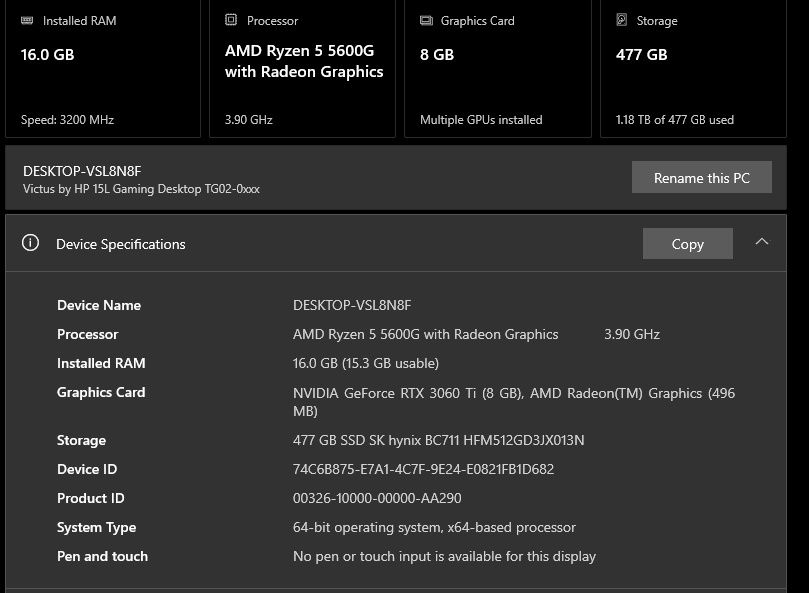
Task: Click 'Multiple GPUs installed' text
Action: point(481,120)
